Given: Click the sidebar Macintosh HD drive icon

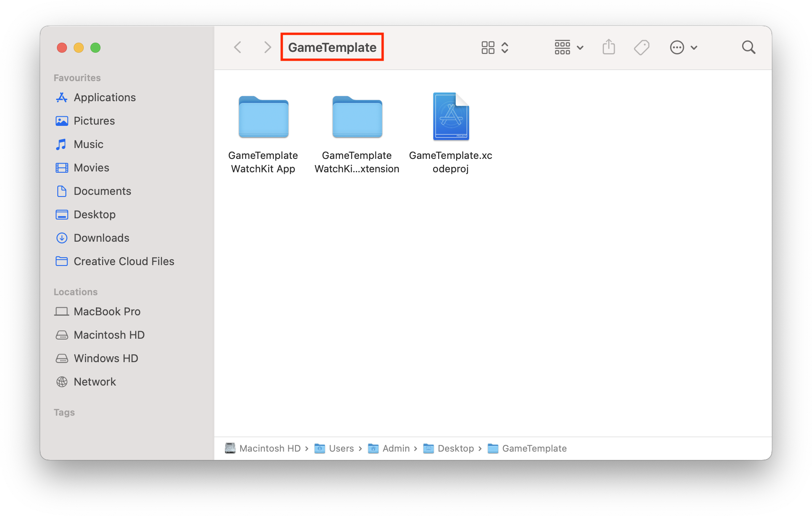Looking at the screenshot, I should click(x=62, y=335).
